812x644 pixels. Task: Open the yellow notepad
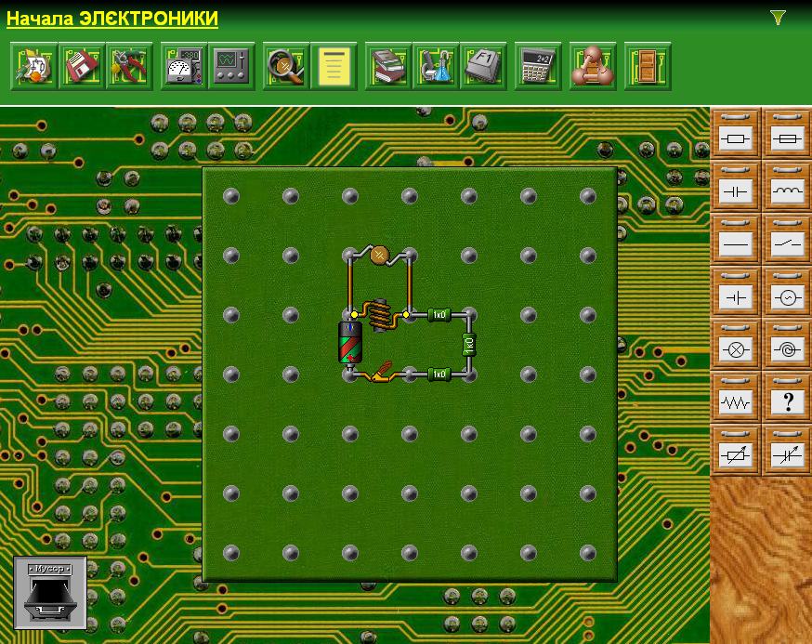[x=334, y=66]
